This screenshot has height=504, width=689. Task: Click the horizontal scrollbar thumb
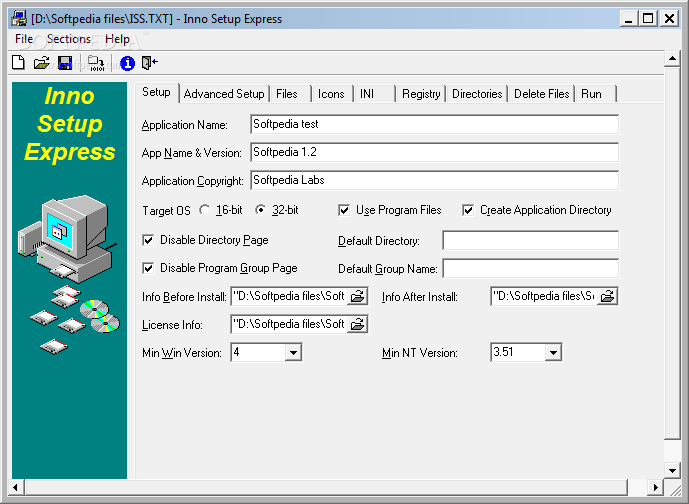click(326, 487)
